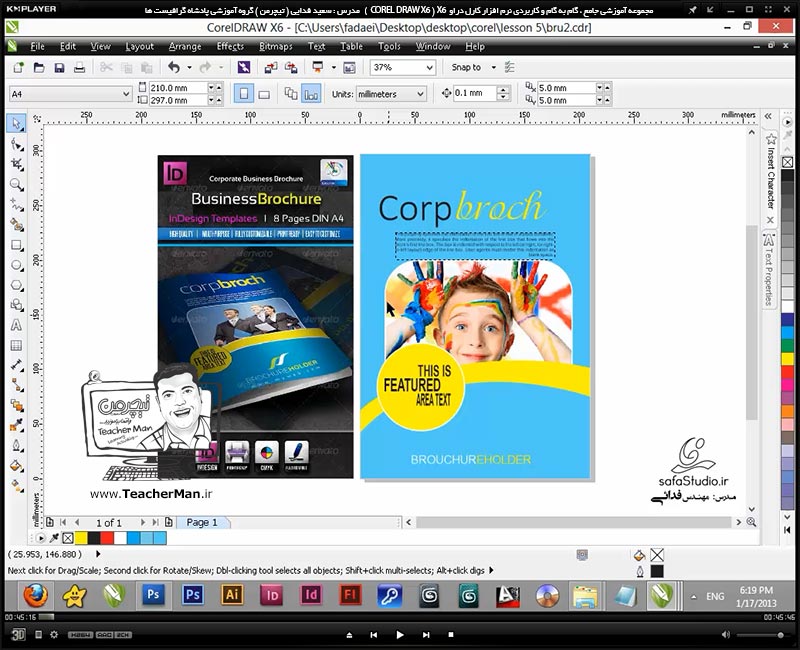
Task: Click the Save disk icon
Action: [x=59, y=67]
